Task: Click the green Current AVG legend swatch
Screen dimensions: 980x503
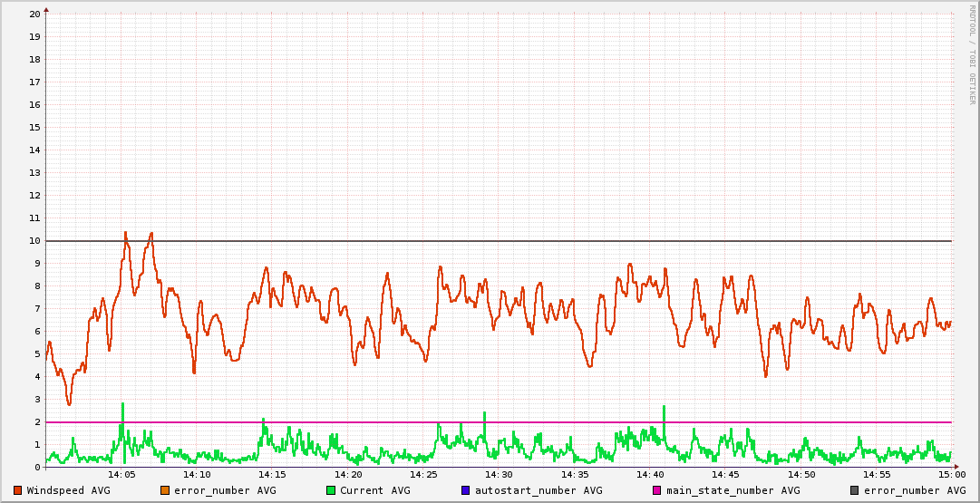Action: [331, 490]
